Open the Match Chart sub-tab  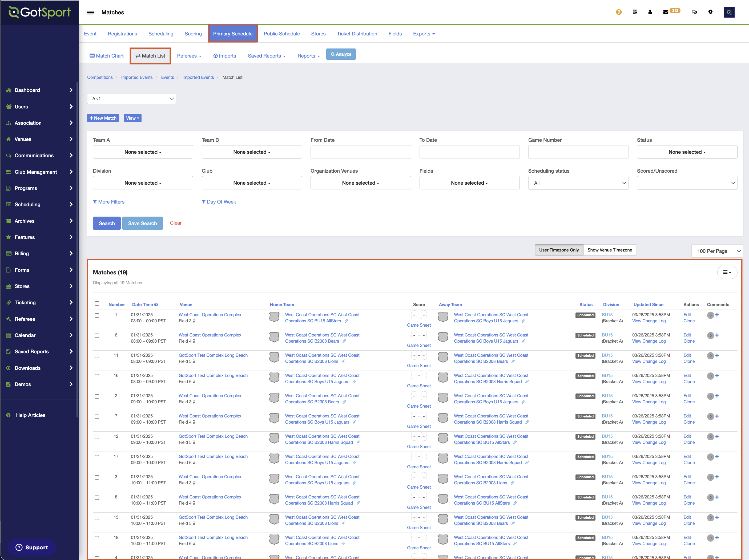tap(106, 56)
